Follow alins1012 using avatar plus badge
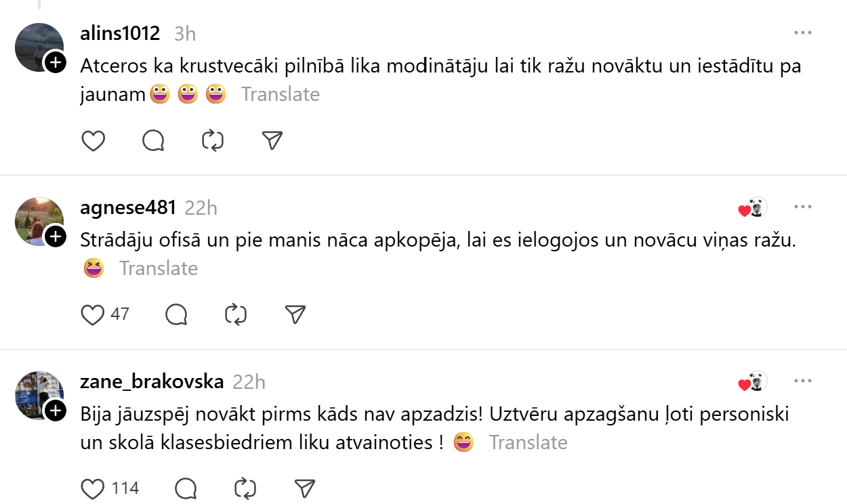This screenshot has height=504, width=847. click(x=56, y=62)
